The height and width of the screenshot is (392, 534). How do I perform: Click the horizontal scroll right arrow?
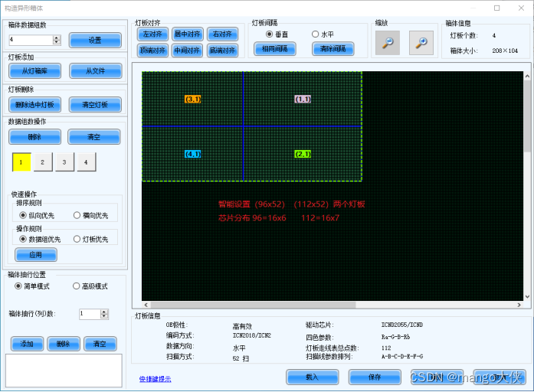519,305
